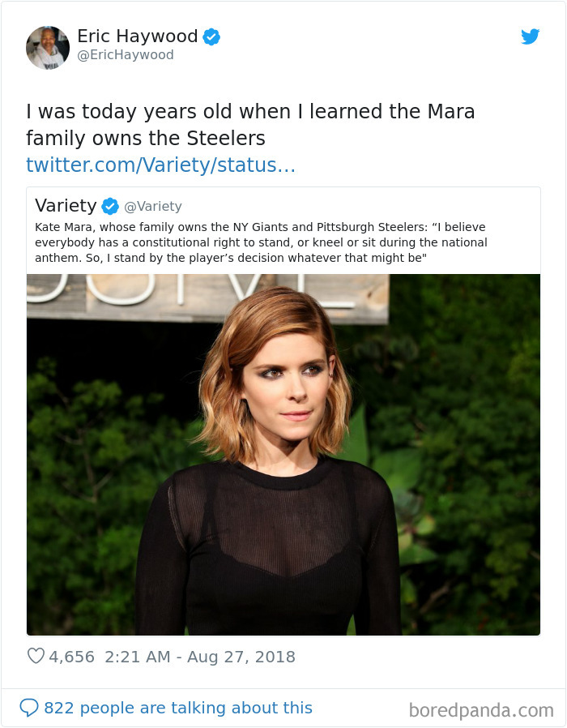
Task: Like the tweet using the heart outline
Action: [36, 657]
